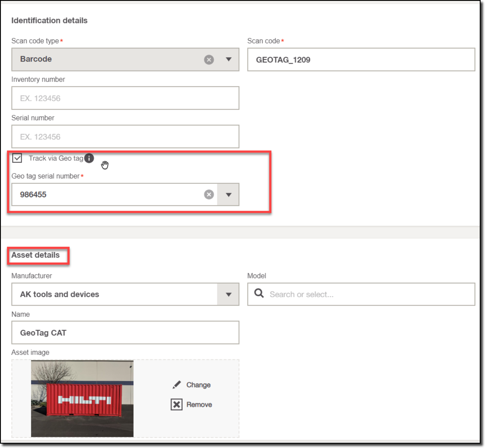Click the Remove asset image button
The image size is (485, 448).
(x=199, y=404)
